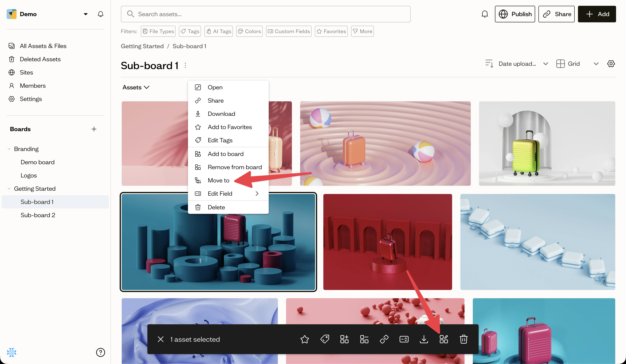Open the Colors filter
This screenshot has width=626, height=364.
coord(249,31)
